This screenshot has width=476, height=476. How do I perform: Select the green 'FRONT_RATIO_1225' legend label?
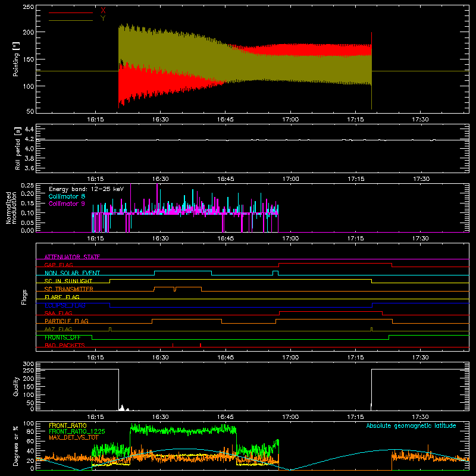[77, 431]
